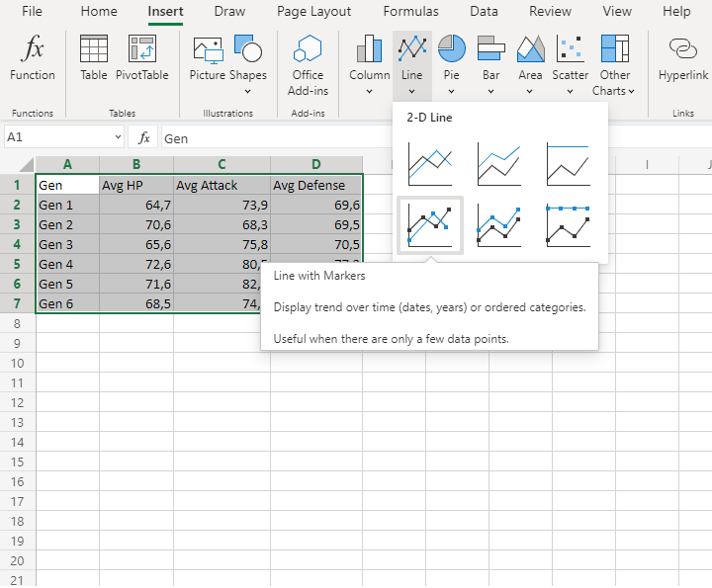Click the Hyperlink button
The width and height of the screenshot is (712, 588).
(683, 58)
